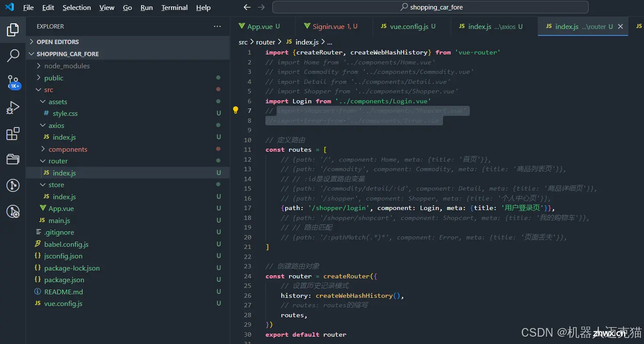The height and width of the screenshot is (344, 644).
Task: Open main.js in the file tree
Action: (128, 220)
